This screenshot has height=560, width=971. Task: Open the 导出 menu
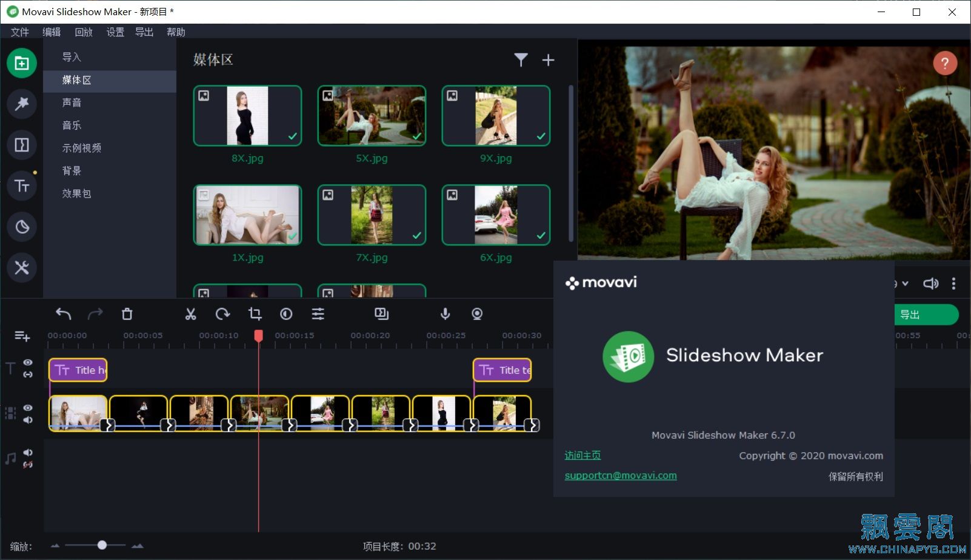[144, 32]
